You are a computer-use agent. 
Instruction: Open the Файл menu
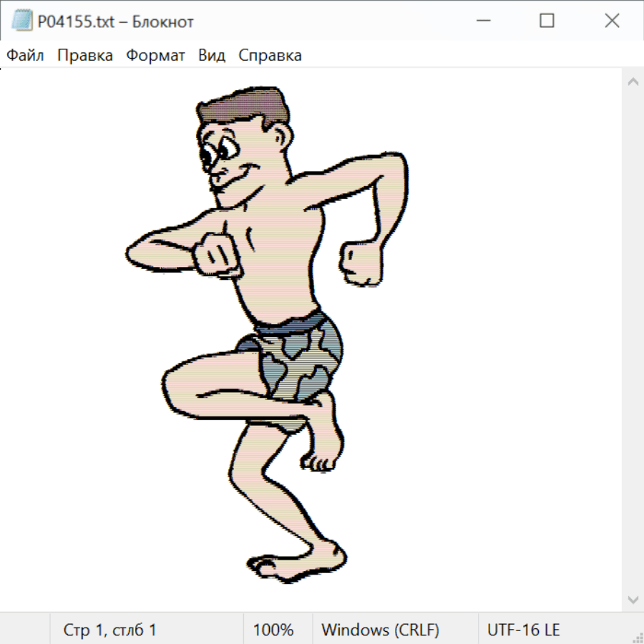point(26,56)
